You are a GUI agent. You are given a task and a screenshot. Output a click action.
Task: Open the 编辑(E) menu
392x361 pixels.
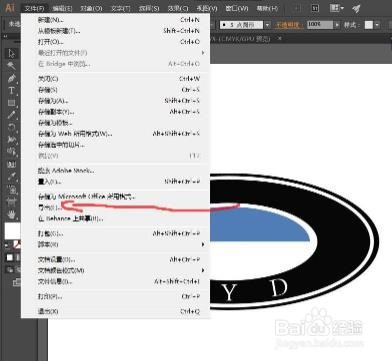[x=62, y=8]
